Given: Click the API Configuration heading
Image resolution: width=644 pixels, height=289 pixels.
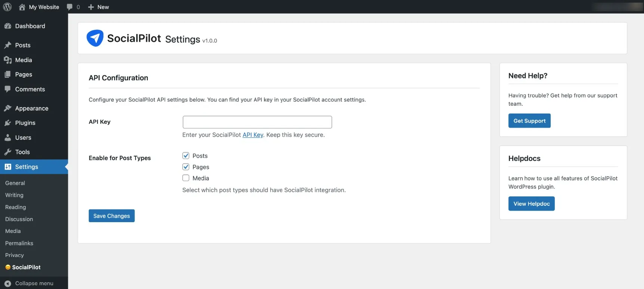Looking at the screenshot, I should coord(118,78).
